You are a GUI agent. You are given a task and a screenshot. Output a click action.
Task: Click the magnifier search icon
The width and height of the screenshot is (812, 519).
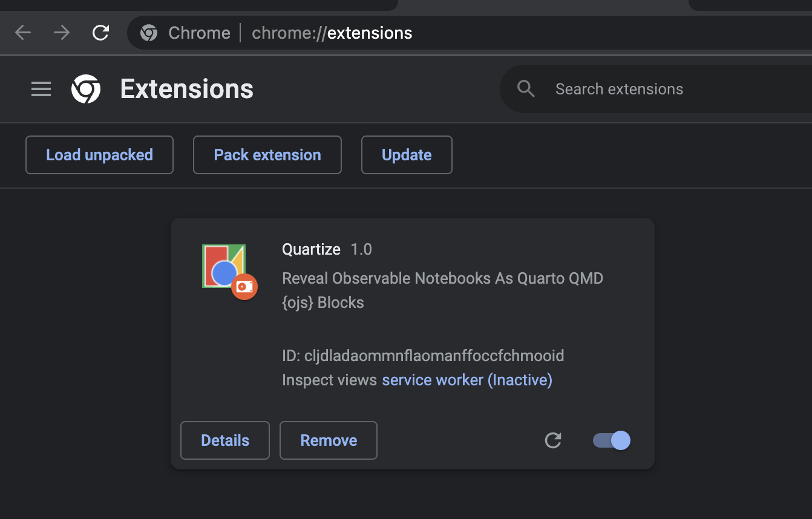pos(526,89)
